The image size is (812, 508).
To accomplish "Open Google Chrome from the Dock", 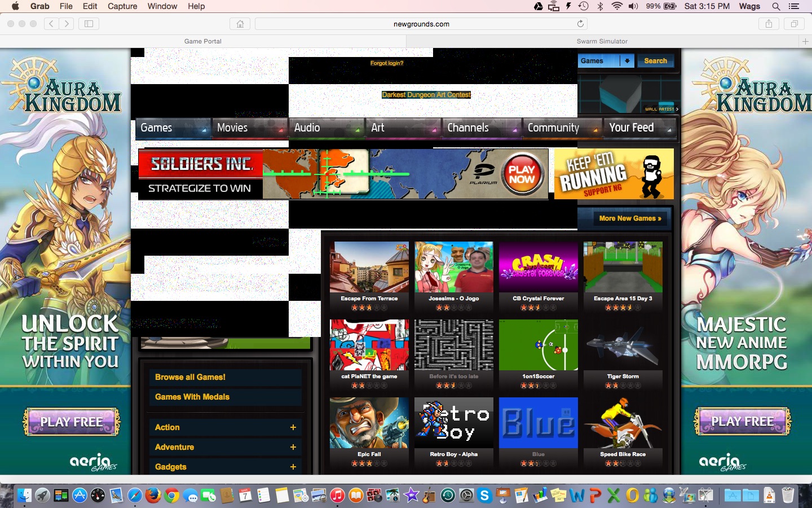I will pos(172,495).
